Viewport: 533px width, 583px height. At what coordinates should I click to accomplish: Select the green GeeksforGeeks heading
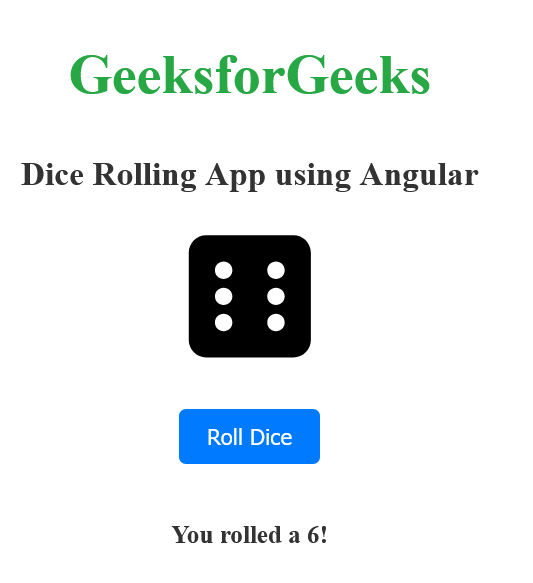(x=250, y=75)
